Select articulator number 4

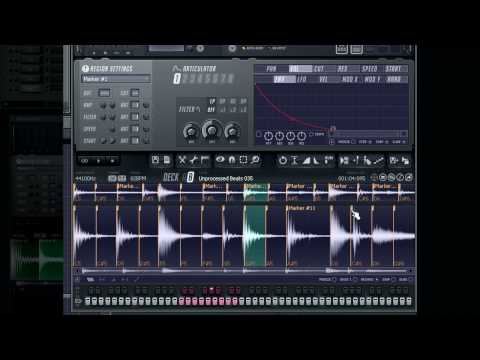tap(201, 79)
